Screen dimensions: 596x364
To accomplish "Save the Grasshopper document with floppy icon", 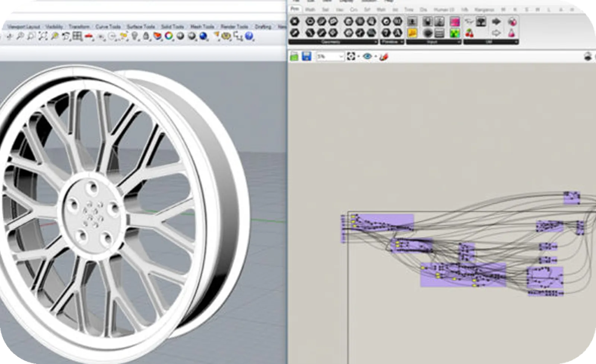I will [x=307, y=57].
